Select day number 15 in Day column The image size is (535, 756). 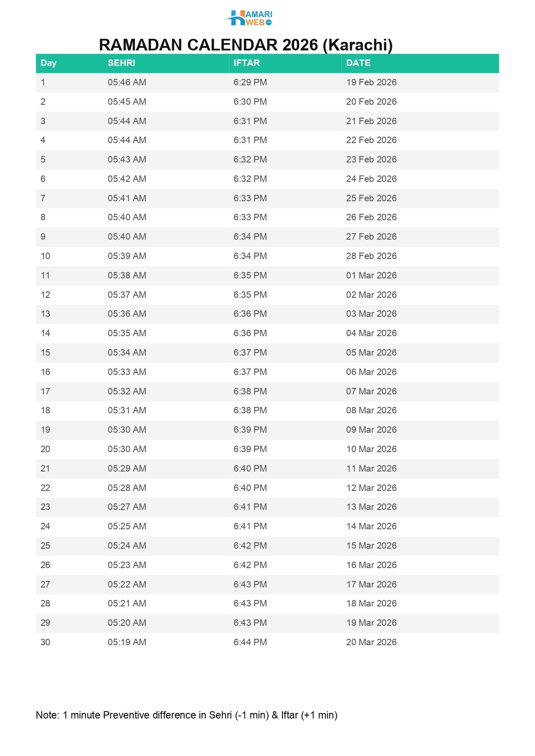point(45,353)
